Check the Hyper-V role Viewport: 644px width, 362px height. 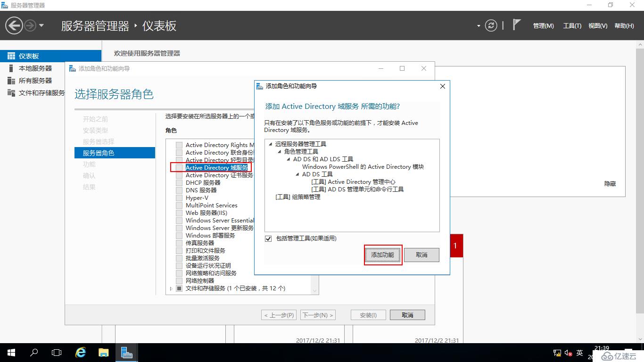coord(179,198)
